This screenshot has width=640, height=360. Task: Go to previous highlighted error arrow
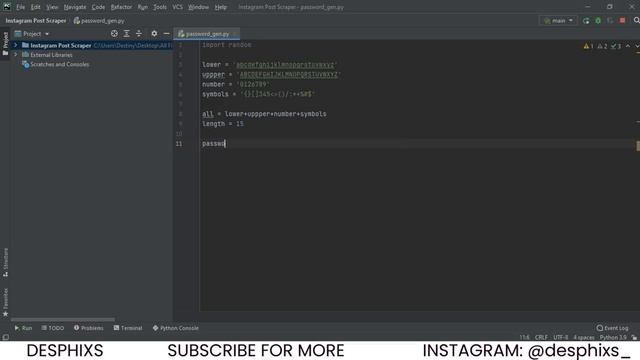(x=628, y=46)
